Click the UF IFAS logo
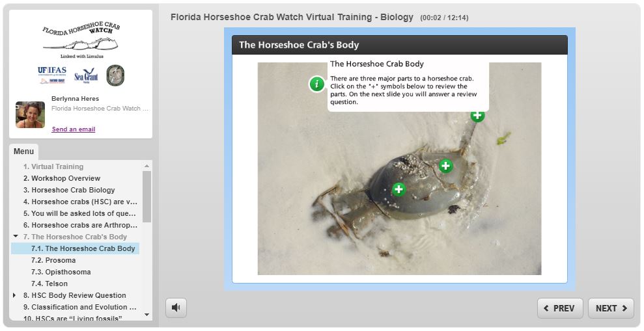 51,75
